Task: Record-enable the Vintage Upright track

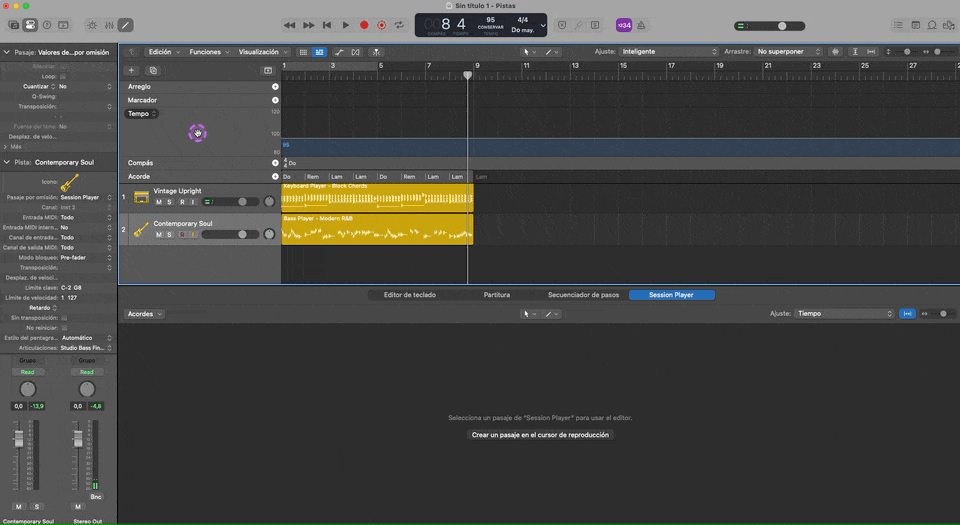Action: [x=182, y=202]
